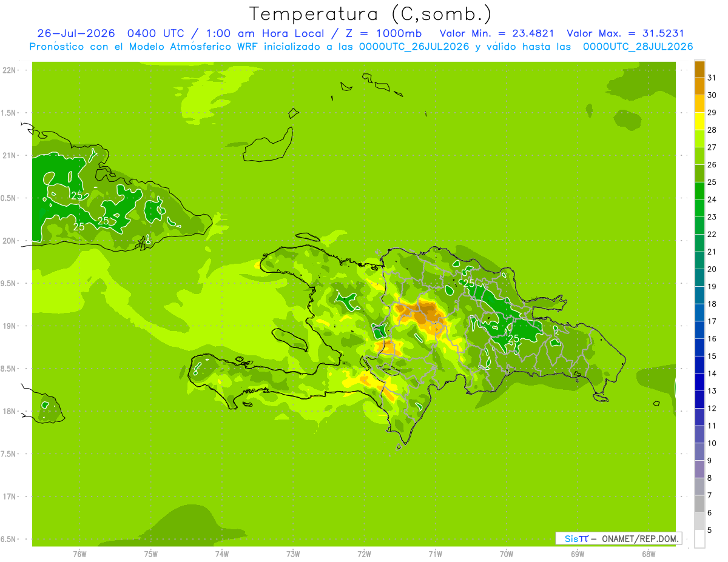The image size is (728, 562).
Task: Select the dark blue legend swatch between 13 and 14
Action: click(699, 383)
